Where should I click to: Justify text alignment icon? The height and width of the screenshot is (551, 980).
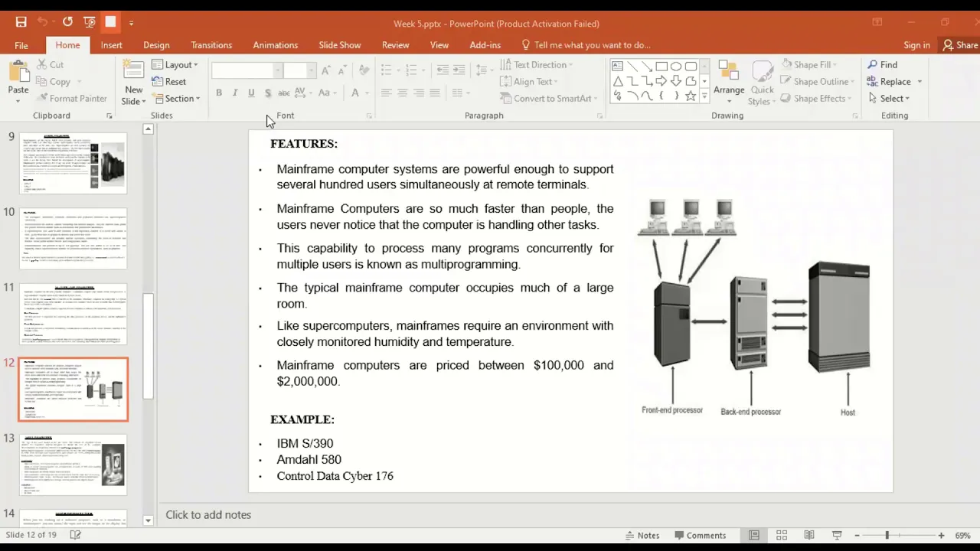[x=435, y=93]
